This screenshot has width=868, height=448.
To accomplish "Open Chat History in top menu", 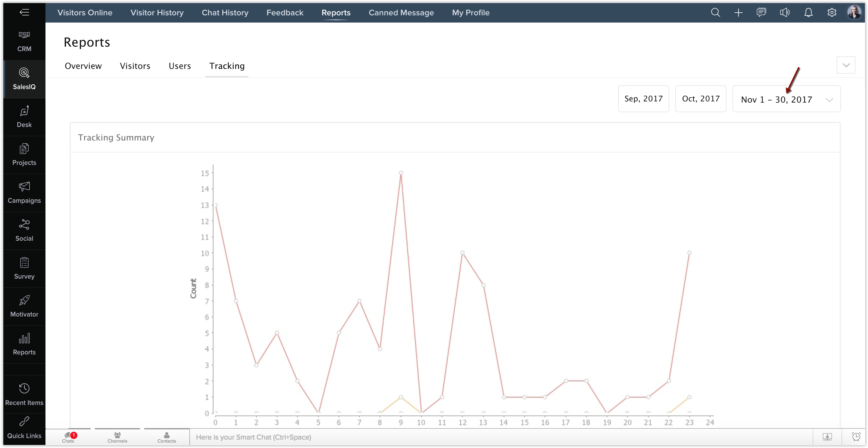I will 225,13.
